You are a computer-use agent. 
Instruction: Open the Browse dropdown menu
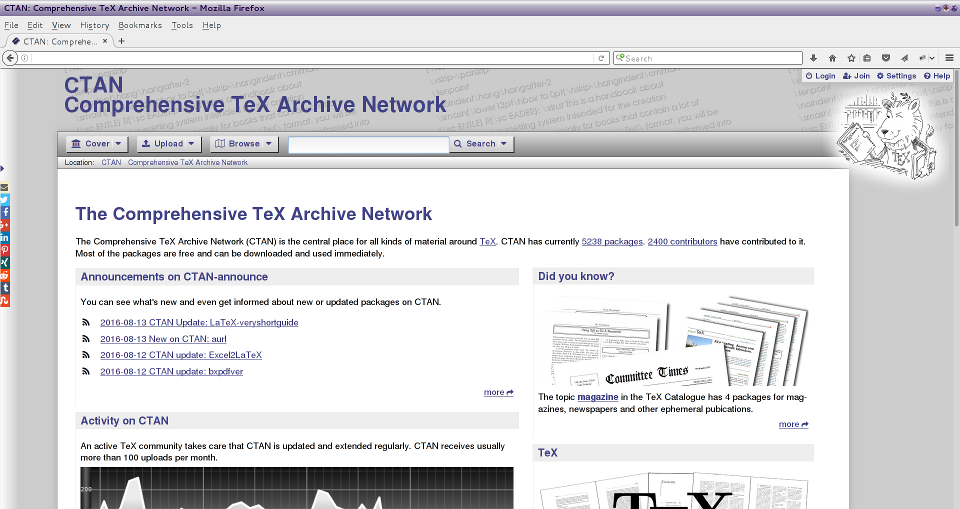click(244, 144)
